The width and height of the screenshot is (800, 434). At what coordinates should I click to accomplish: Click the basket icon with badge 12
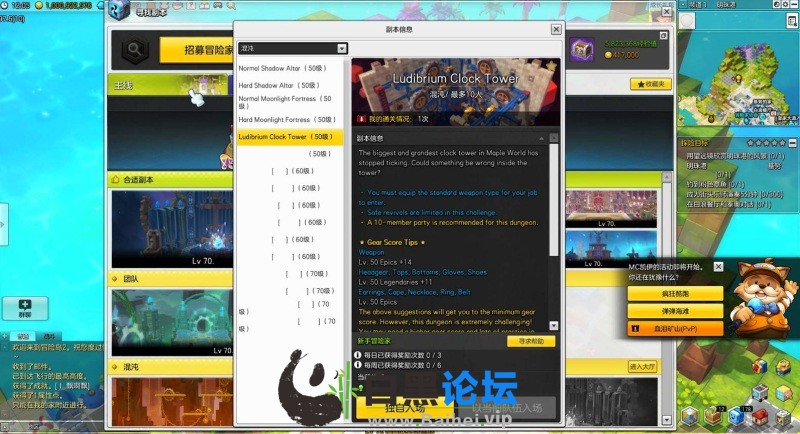point(713,416)
